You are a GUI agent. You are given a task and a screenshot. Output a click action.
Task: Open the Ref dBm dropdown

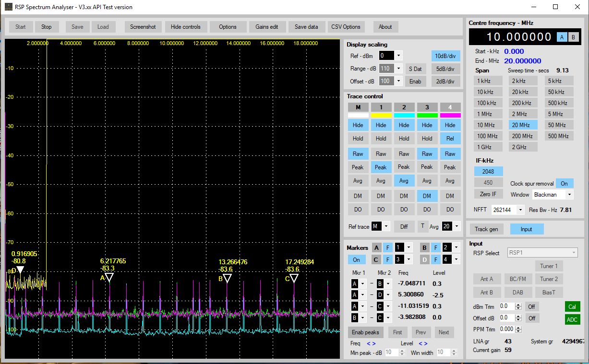click(x=398, y=56)
